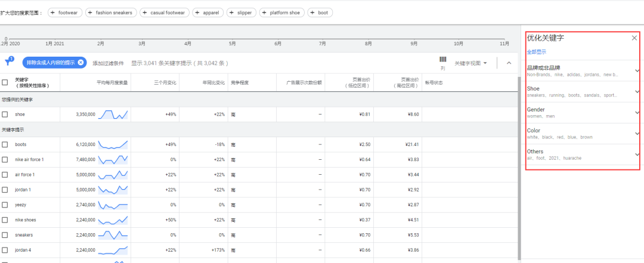Viewport: 644px width, 263px height.
Task: Expand the 品牌或非品牌 section
Action: [637, 71]
